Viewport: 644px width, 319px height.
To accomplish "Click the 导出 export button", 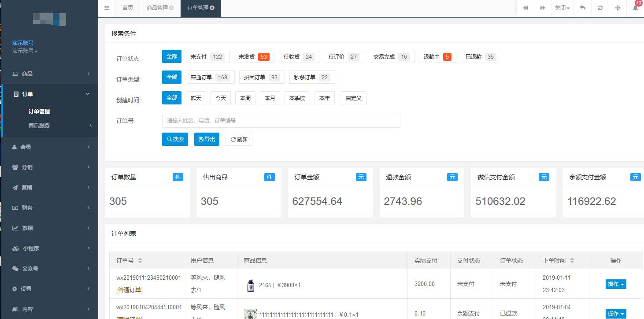I will tap(207, 139).
